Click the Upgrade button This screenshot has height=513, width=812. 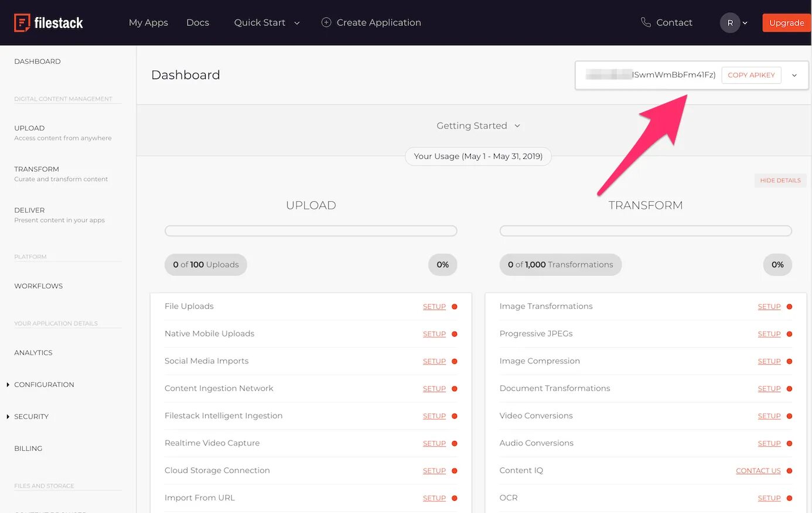click(786, 23)
